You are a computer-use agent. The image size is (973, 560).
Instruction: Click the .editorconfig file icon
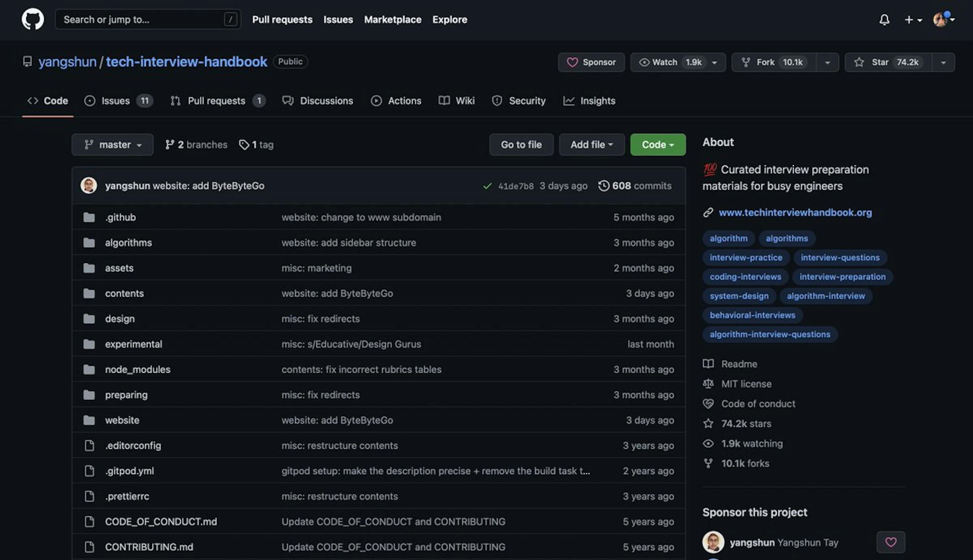pyautogui.click(x=89, y=446)
